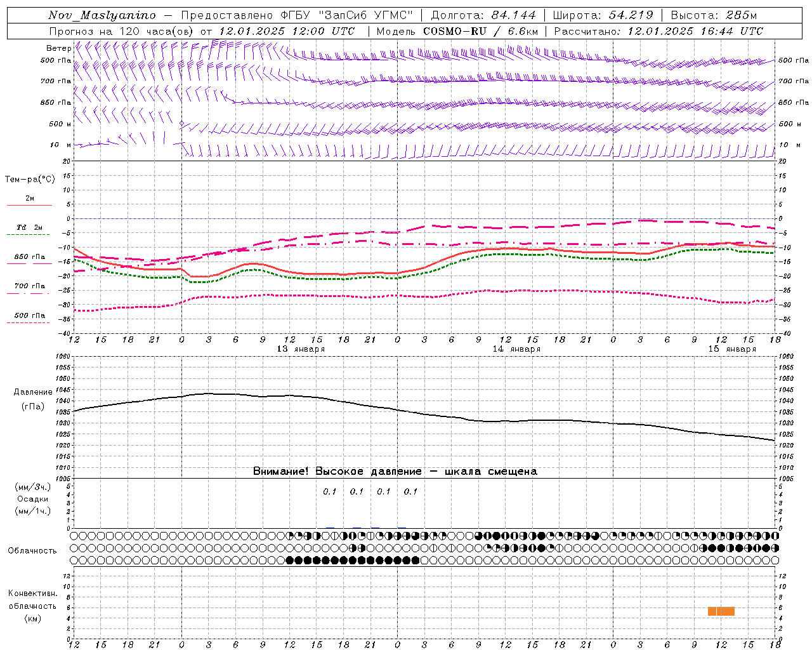Click the Ветер label of the wind panel
Viewport: 812px width, 650px height.
click(x=59, y=48)
